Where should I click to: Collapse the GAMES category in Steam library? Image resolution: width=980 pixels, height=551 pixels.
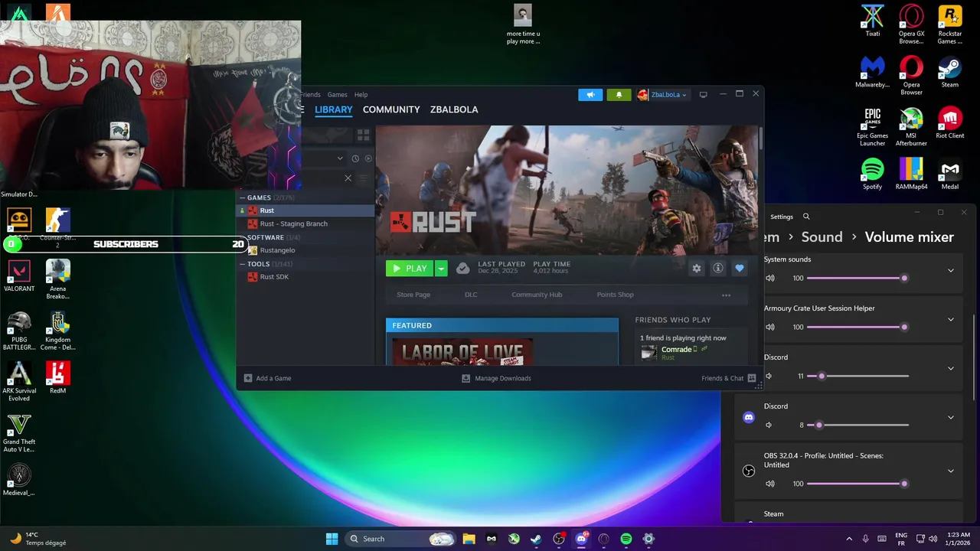pyautogui.click(x=242, y=197)
